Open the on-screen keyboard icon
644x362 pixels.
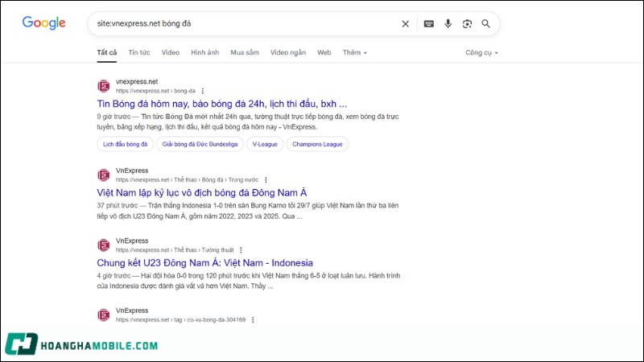coord(429,24)
